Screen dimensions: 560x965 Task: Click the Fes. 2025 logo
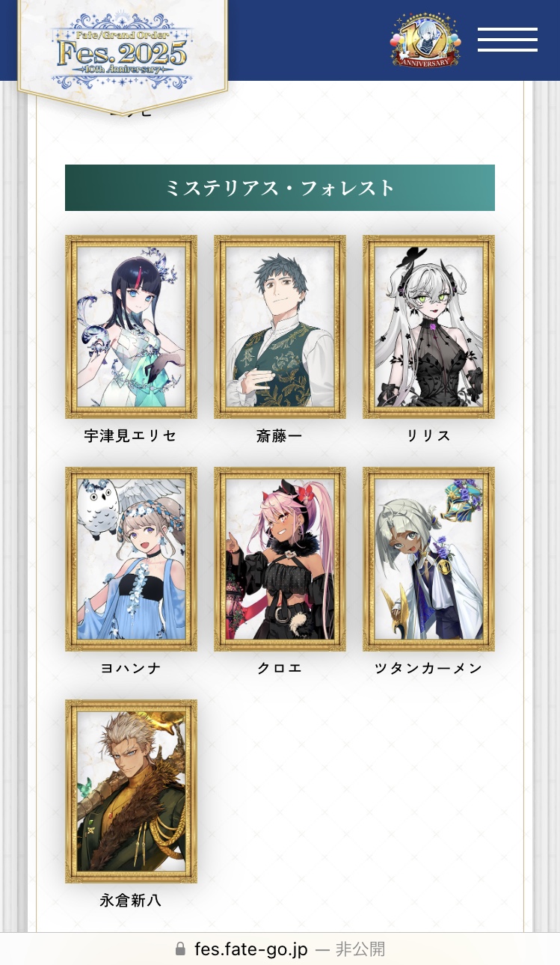point(122,51)
